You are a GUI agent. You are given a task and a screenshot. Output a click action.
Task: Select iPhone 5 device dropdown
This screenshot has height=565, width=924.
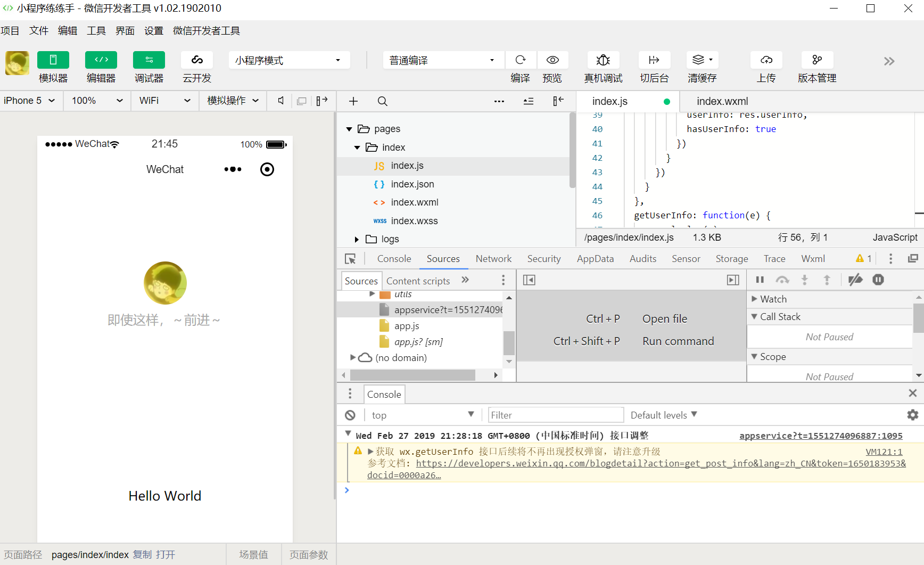point(30,101)
